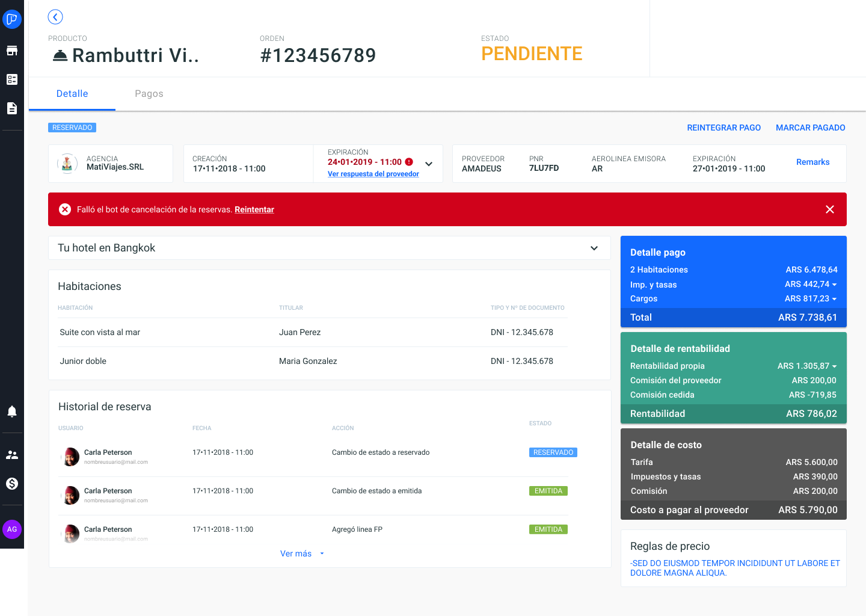This screenshot has height=616, width=866.
Task: Expand Imp. y tasas breakdown arrow
Action: (834, 285)
